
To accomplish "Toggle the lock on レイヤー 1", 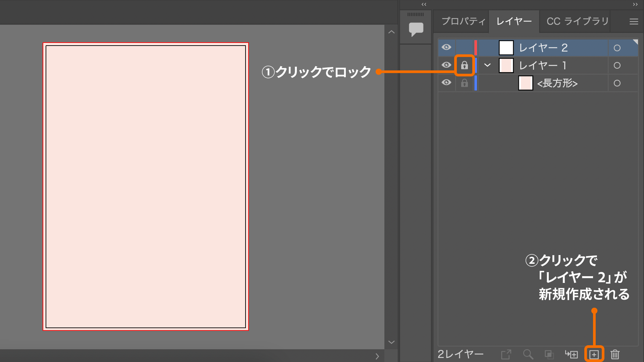I will pos(464,65).
